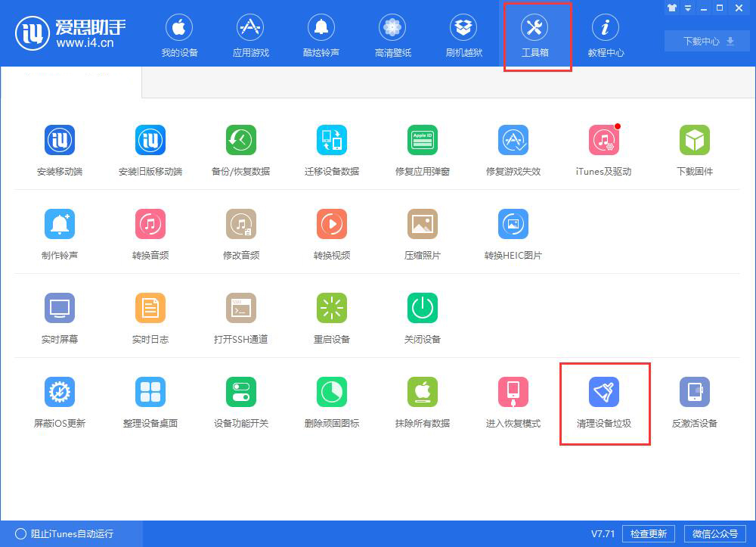This screenshot has width=756, height=547.
Task: Launch the 制作铃声 ringtone maker
Action: coord(59,232)
